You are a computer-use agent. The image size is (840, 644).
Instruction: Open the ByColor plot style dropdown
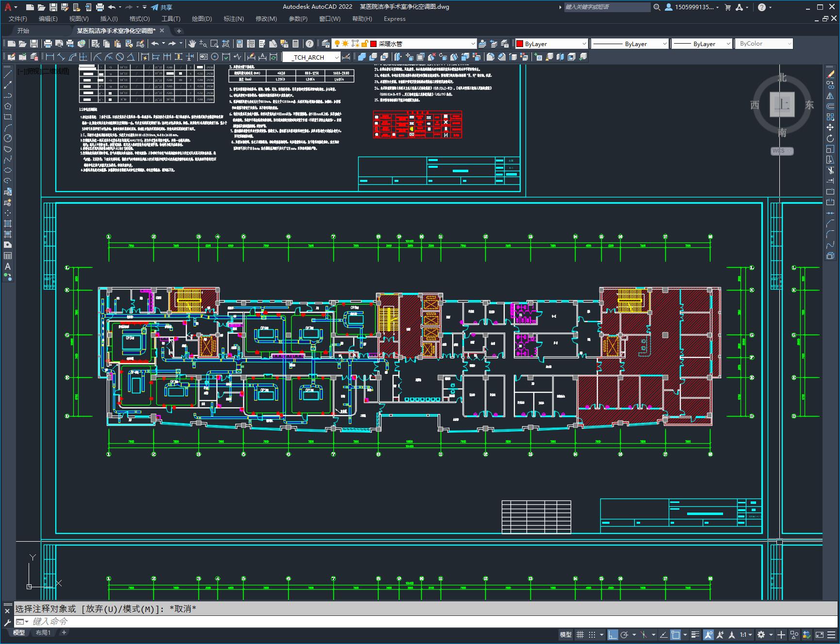click(764, 44)
